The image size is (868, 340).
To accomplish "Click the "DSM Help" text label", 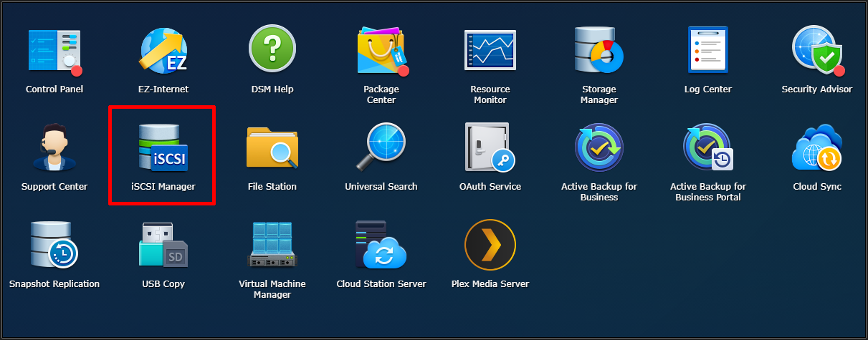I will [x=272, y=89].
